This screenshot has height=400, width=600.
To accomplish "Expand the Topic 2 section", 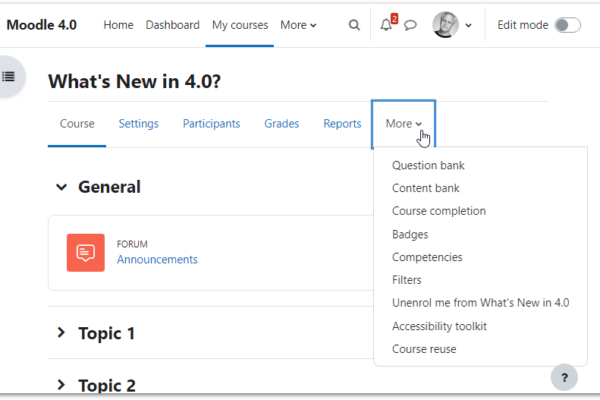I will pos(61,385).
